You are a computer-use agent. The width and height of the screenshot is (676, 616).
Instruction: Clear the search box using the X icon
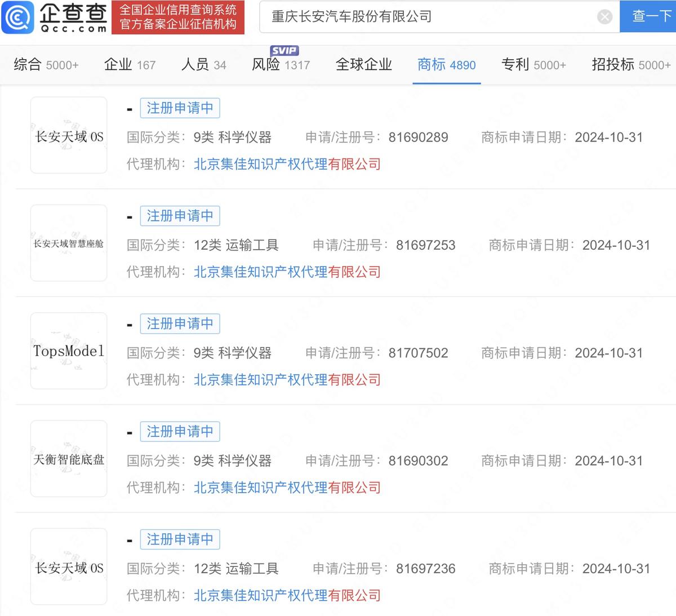point(605,16)
